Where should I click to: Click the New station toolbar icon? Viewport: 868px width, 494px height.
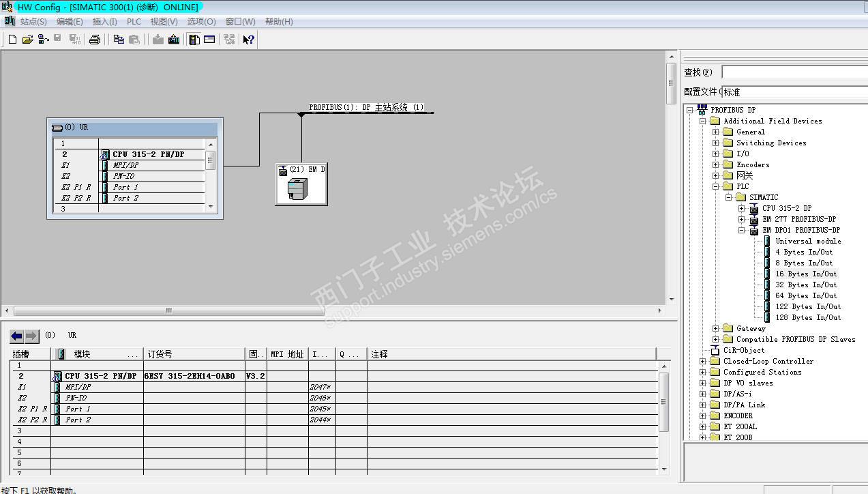point(12,40)
